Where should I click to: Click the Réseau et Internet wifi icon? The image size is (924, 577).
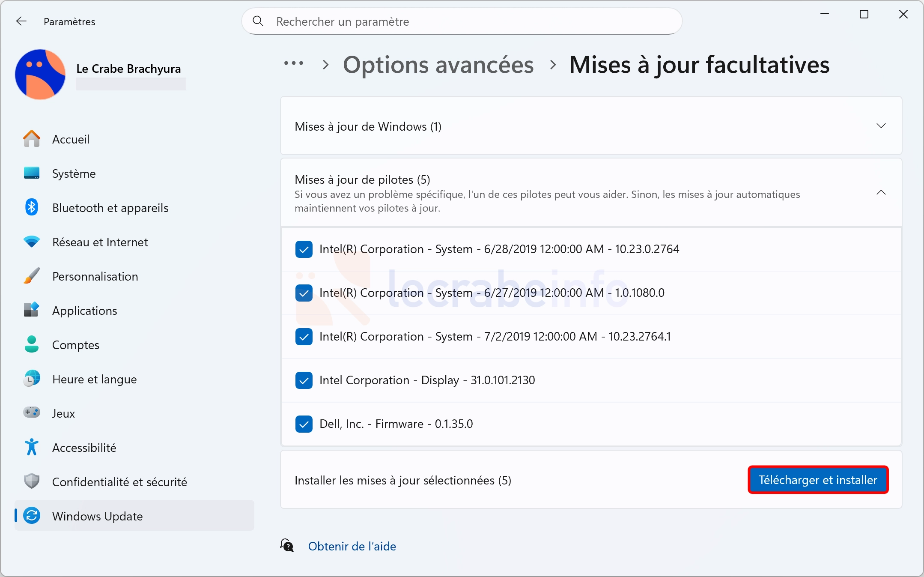32,242
